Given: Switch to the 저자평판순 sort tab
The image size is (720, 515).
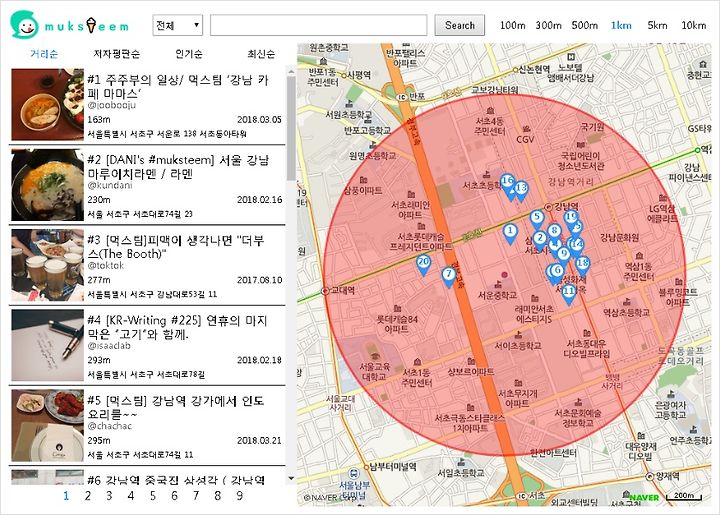Looking at the screenshot, I should click(117, 54).
